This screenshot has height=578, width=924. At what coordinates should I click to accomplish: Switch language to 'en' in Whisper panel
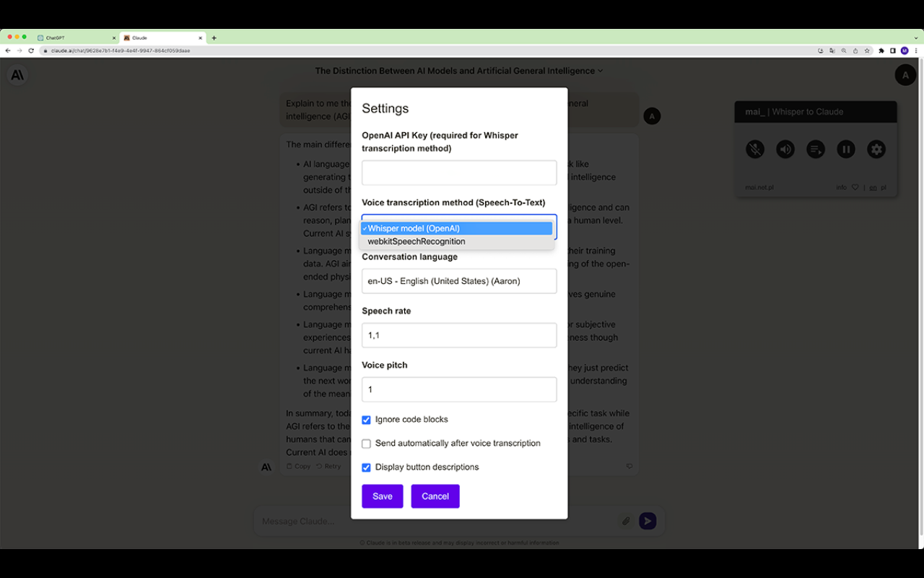(873, 187)
